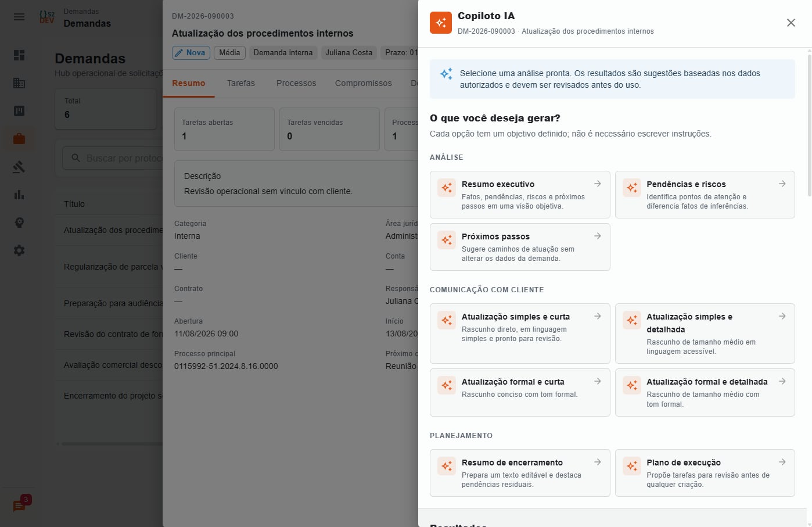Switch to the Processos tab
812x527 pixels.
(296, 83)
